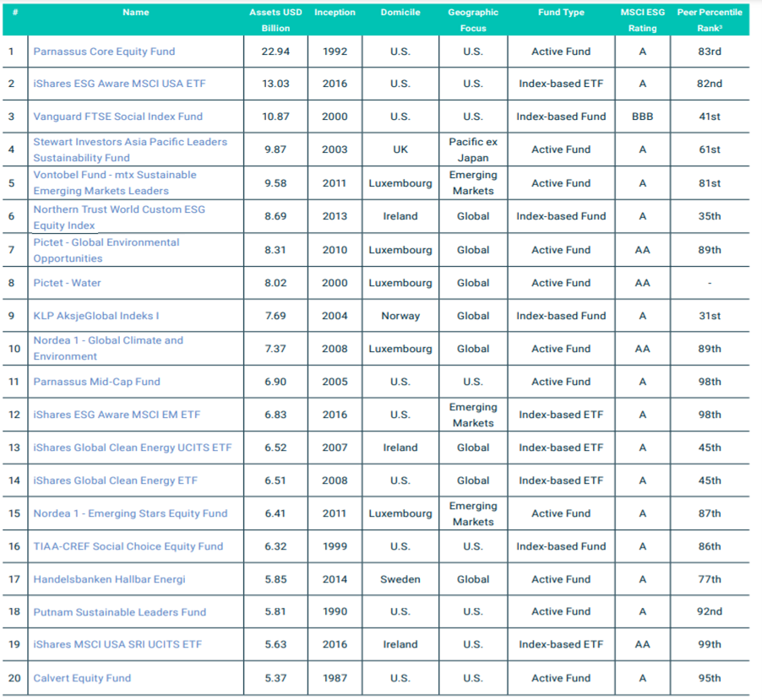Select Emerging Markets in the Vontobel row

473,182
